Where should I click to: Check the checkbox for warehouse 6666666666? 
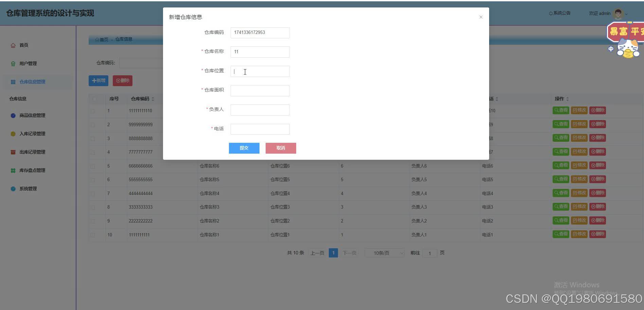[92, 166]
